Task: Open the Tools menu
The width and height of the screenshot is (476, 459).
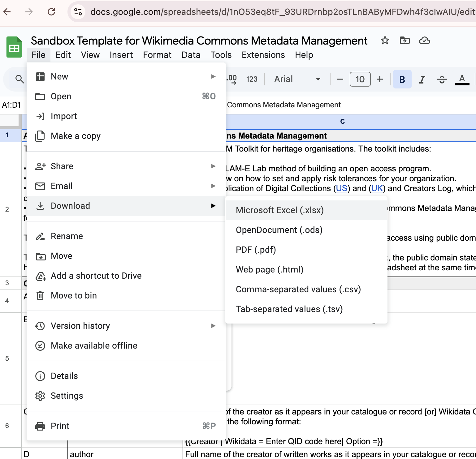Action: coord(221,55)
